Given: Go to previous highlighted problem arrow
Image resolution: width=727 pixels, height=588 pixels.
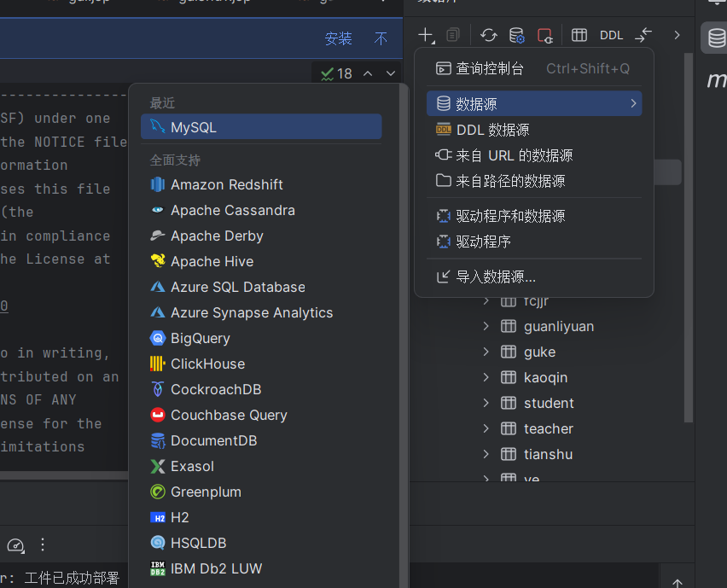Looking at the screenshot, I should pyautogui.click(x=368, y=73).
